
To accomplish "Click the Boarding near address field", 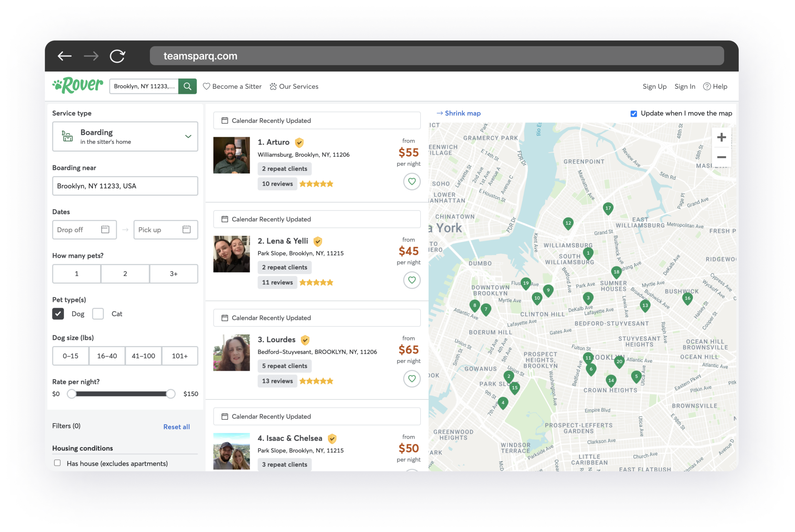I will pos(125,186).
